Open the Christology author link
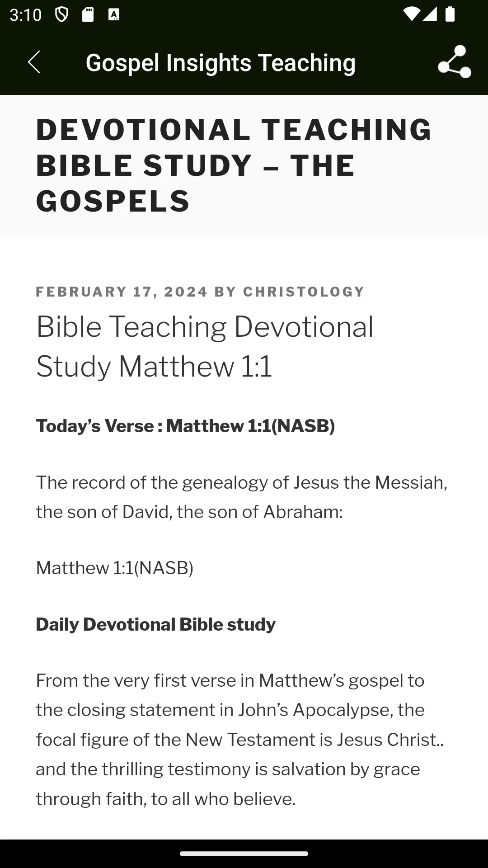This screenshot has height=868, width=488. pyautogui.click(x=304, y=292)
